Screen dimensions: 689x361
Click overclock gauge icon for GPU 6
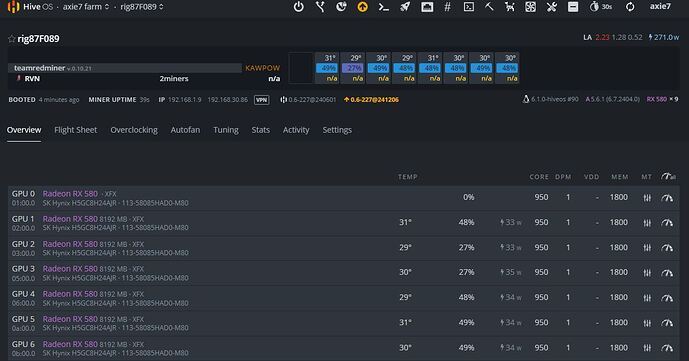pyautogui.click(x=667, y=348)
